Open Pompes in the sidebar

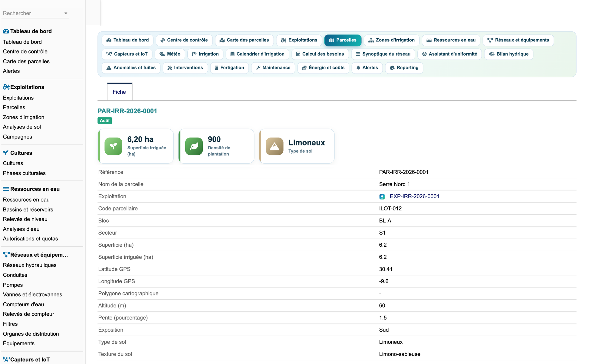[13, 285]
